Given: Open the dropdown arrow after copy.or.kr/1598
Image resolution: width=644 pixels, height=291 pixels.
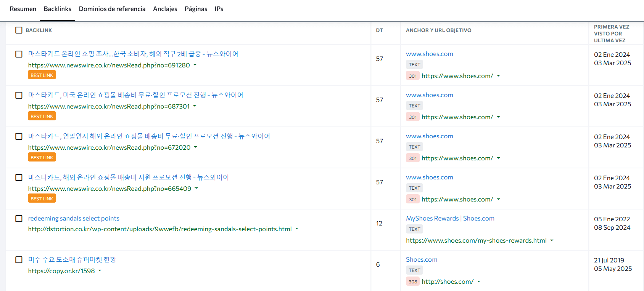Looking at the screenshot, I should click(100, 271).
